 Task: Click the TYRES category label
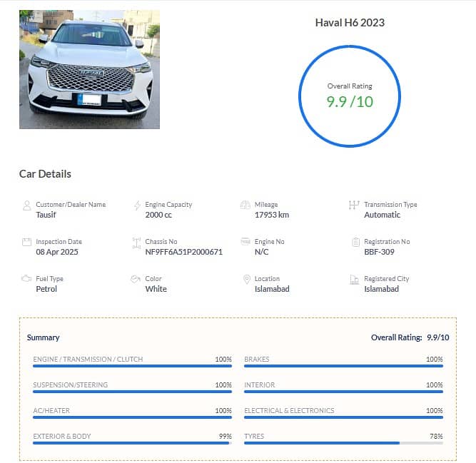tap(254, 437)
